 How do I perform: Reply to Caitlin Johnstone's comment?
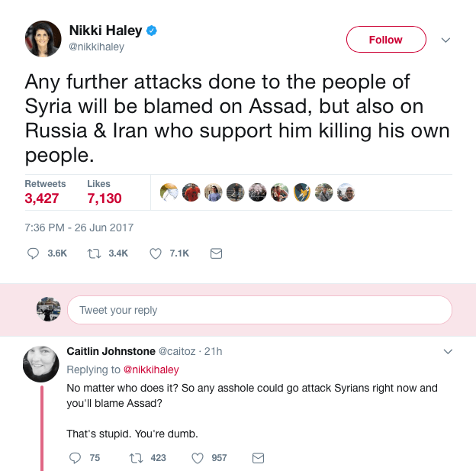(x=75, y=458)
